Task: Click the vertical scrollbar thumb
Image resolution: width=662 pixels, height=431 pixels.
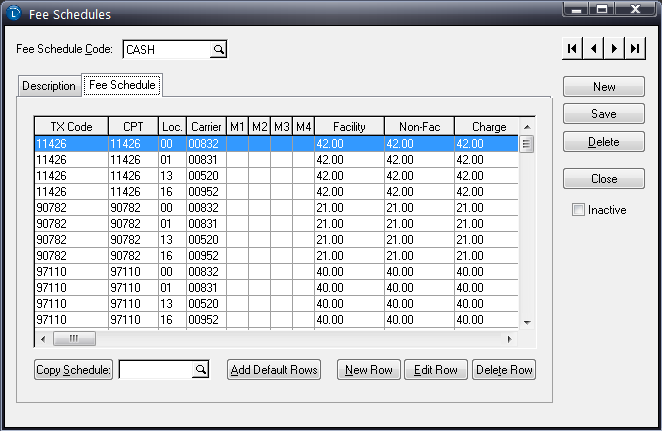Action: click(526, 144)
